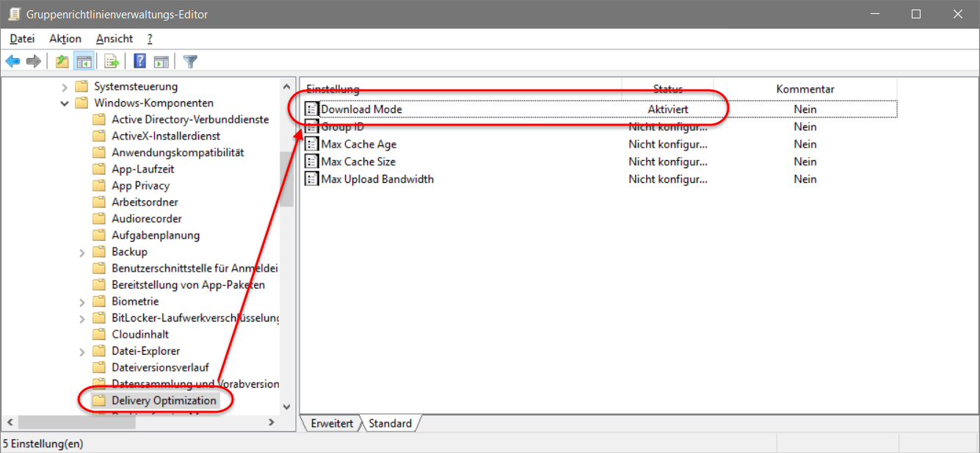This screenshot has height=453, width=980.
Task: Open the Download Mode policy setting
Action: point(359,109)
